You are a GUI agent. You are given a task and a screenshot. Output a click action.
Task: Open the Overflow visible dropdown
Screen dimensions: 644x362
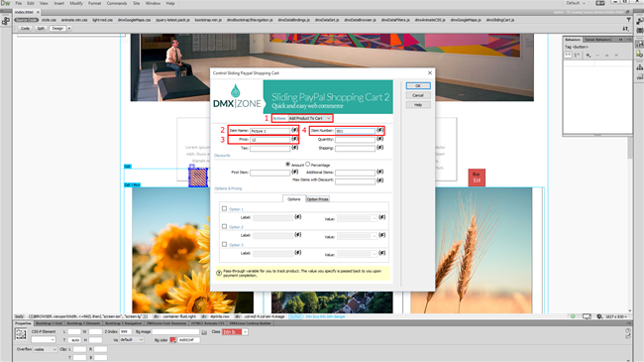coord(46,349)
